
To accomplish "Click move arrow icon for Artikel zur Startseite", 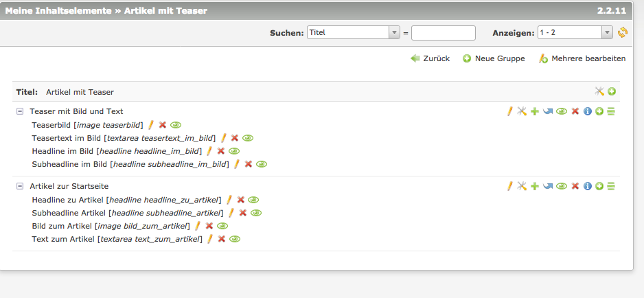I will click(547, 186).
